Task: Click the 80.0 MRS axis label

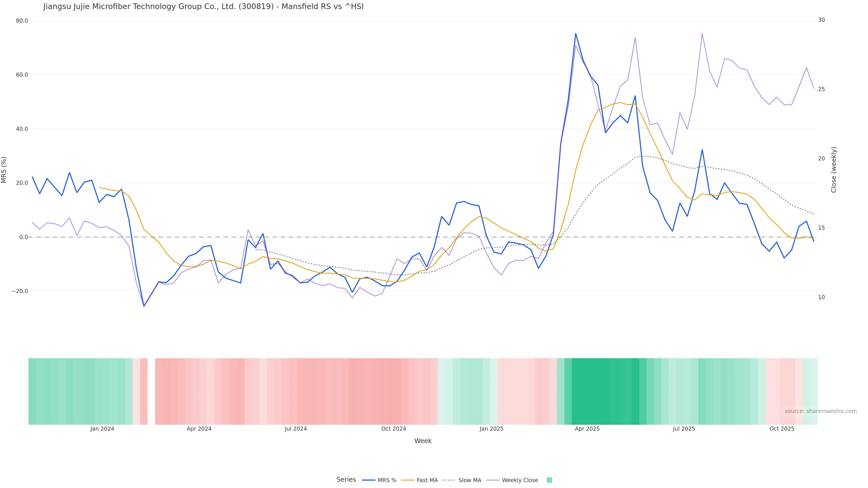Action: pos(22,21)
